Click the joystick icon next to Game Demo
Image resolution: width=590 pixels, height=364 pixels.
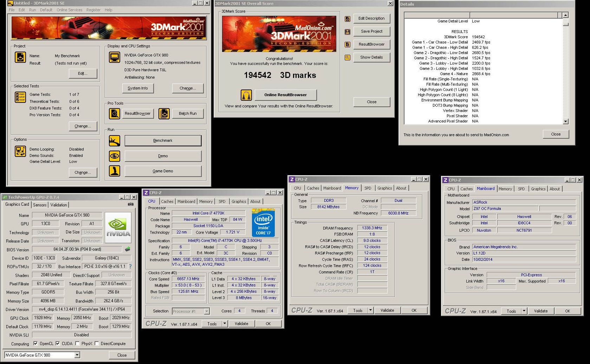[x=115, y=171]
